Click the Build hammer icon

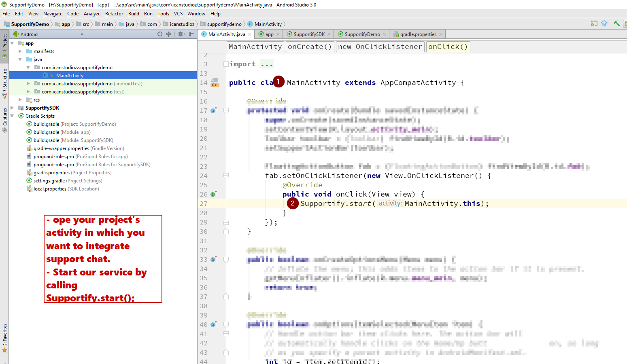pos(616,23)
